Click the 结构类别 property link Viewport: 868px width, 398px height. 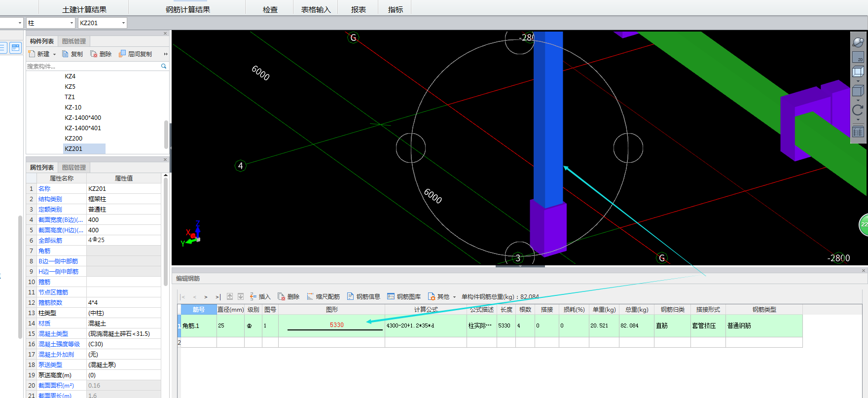pos(50,199)
